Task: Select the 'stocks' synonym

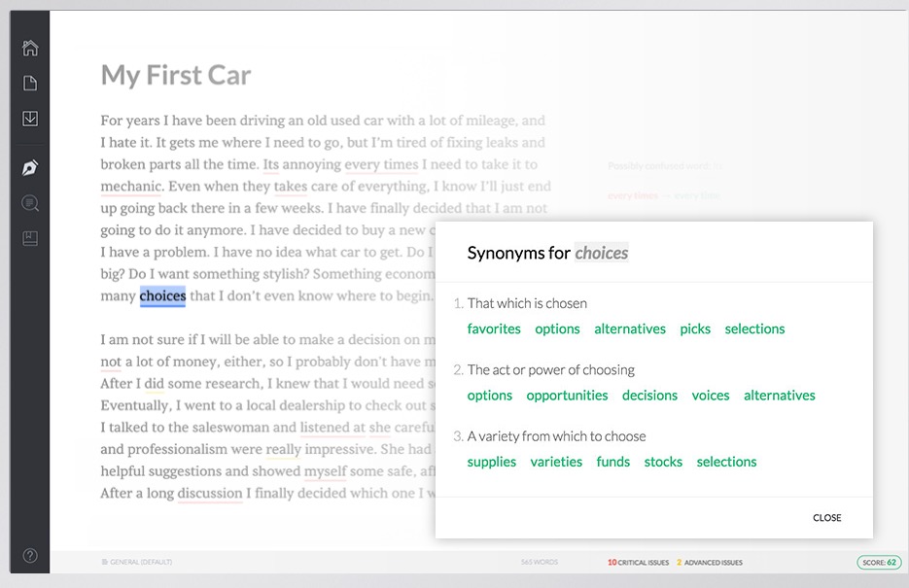Action: [663, 462]
